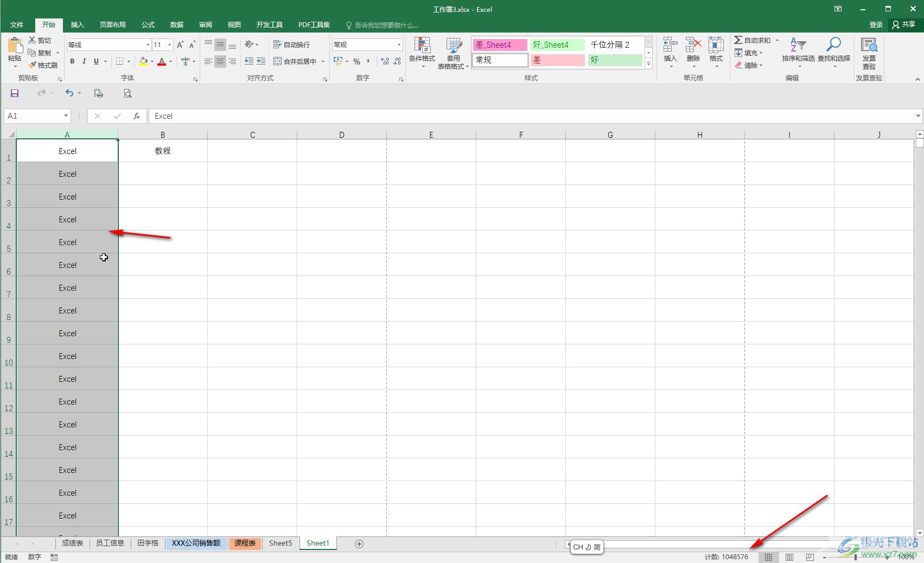Toggle right text alignment
This screenshot has width=924, height=563.
tap(232, 61)
